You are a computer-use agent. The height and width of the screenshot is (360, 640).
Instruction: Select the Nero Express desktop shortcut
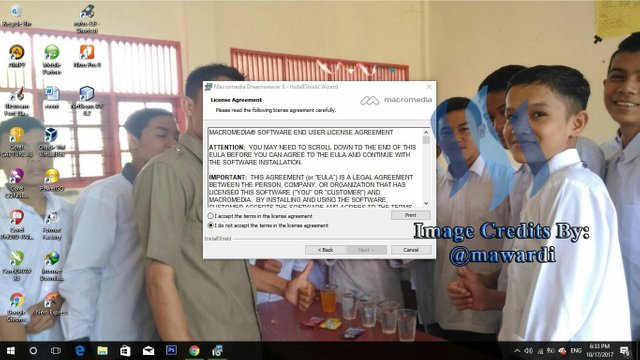[x=52, y=303]
